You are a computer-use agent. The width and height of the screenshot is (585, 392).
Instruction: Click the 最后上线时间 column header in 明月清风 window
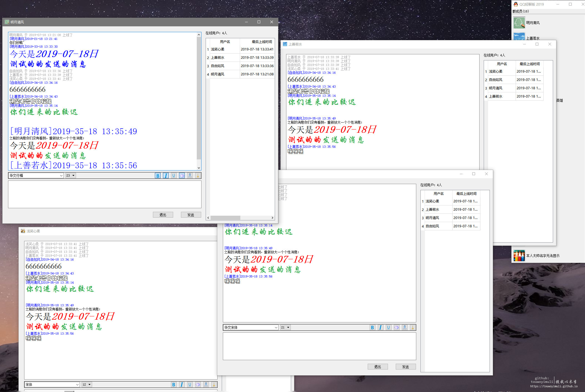pyautogui.click(x=262, y=42)
